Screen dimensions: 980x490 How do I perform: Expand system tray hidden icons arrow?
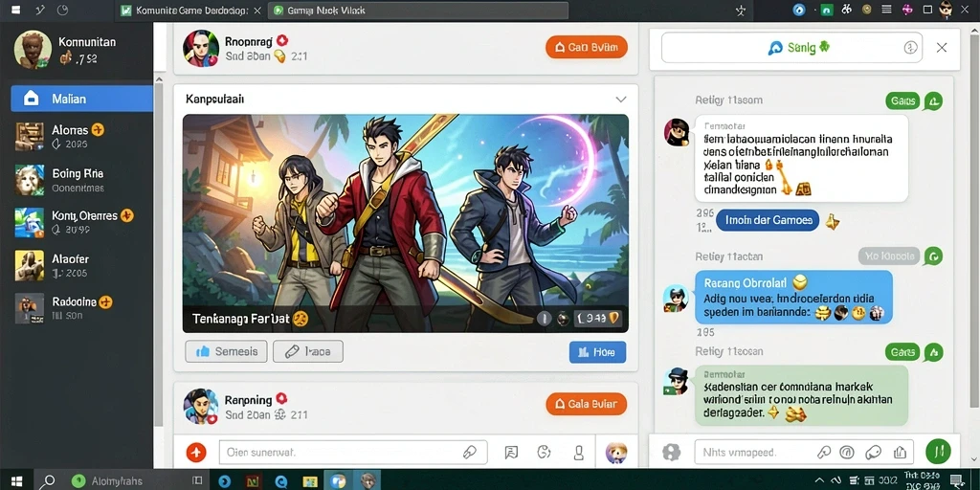point(819,480)
